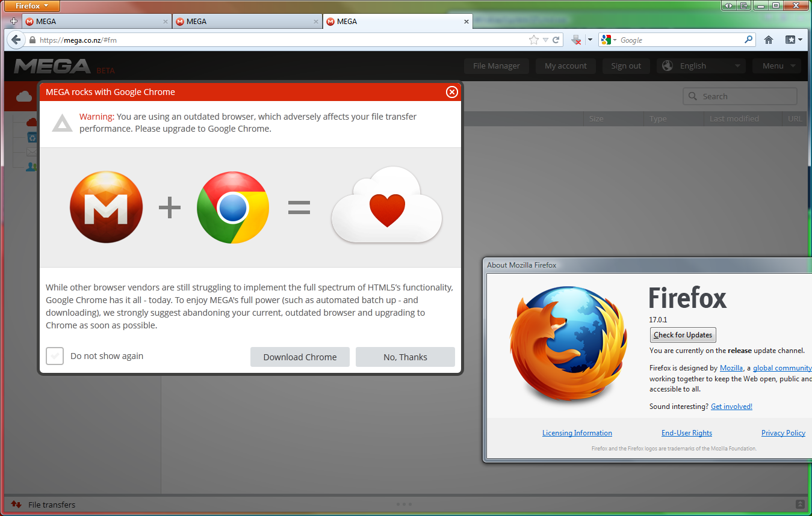The image size is (812, 516).
Task: Reload the page using the refresh icon
Action: (x=556, y=40)
